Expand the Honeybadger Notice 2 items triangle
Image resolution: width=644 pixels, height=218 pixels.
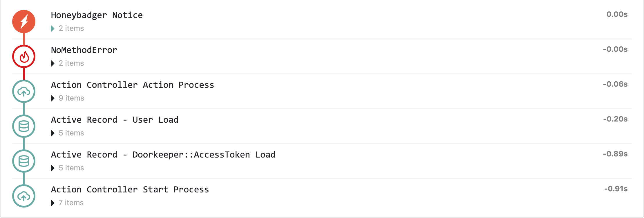pos(53,28)
